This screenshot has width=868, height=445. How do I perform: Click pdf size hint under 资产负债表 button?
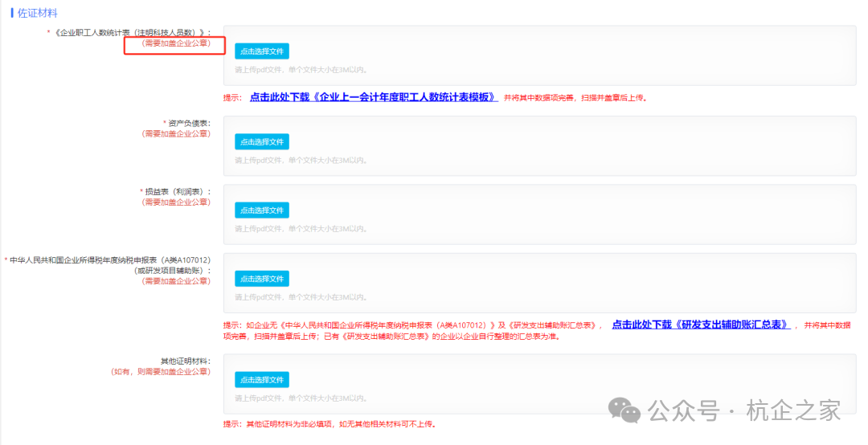pyautogui.click(x=301, y=161)
